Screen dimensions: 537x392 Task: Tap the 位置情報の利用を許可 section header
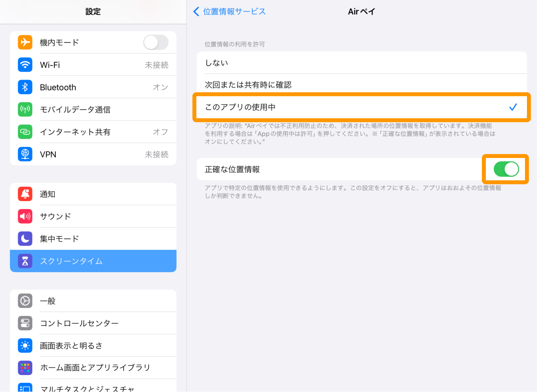[235, 44]
